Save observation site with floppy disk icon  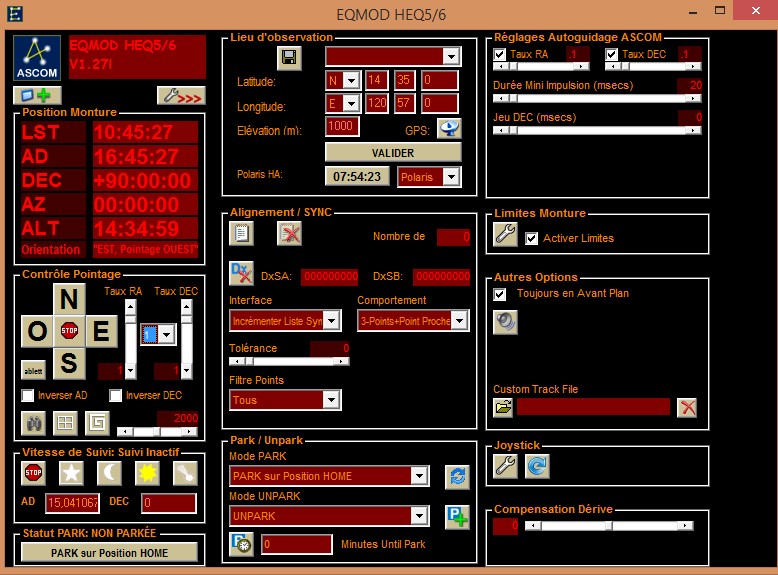[289, 58]
